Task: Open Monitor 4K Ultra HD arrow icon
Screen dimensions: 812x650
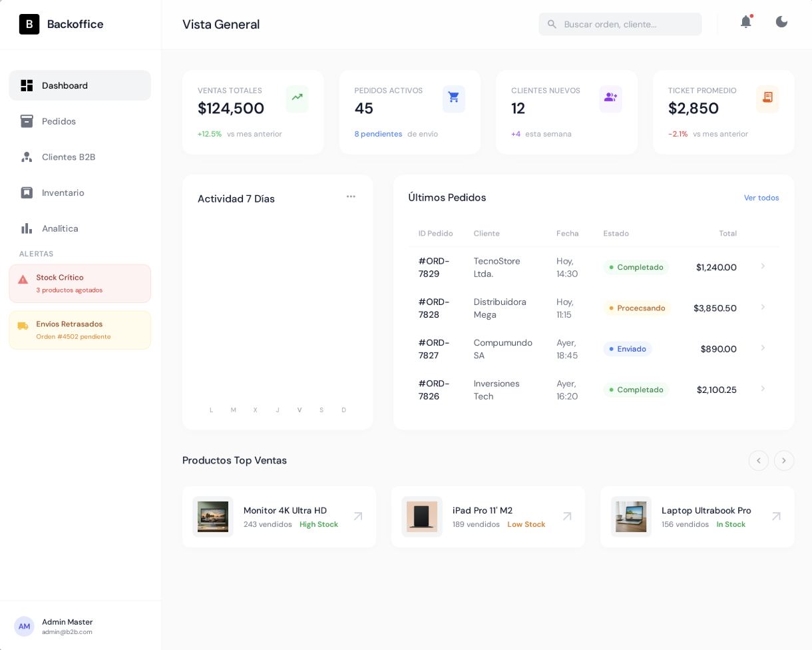Action: click(358, 517)
